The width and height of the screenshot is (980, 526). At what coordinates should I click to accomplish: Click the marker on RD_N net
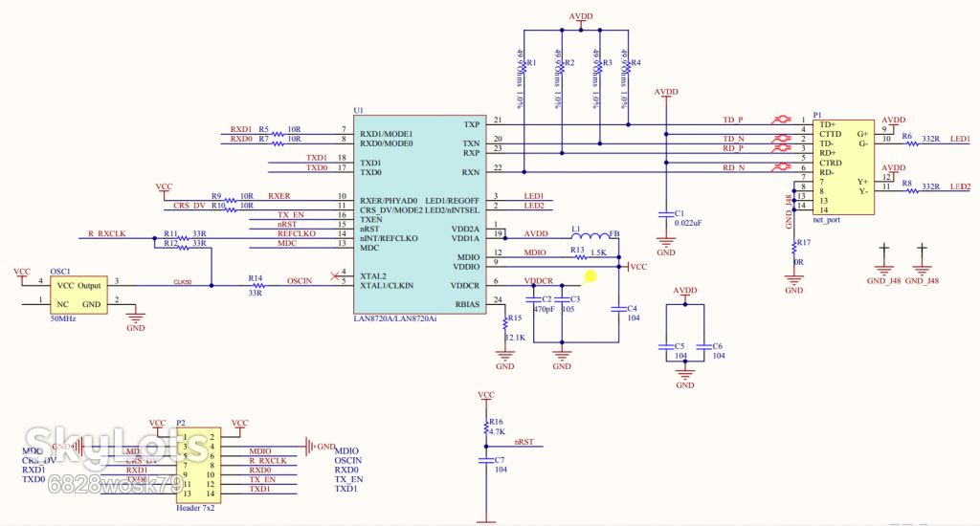781,166
